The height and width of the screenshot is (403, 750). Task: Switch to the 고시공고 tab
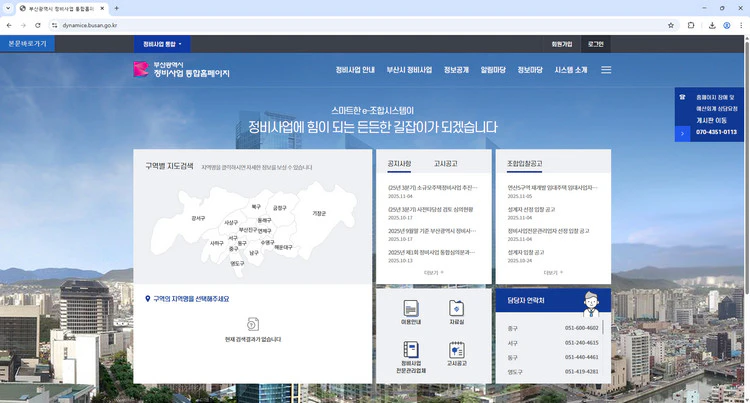pos(446,163)
